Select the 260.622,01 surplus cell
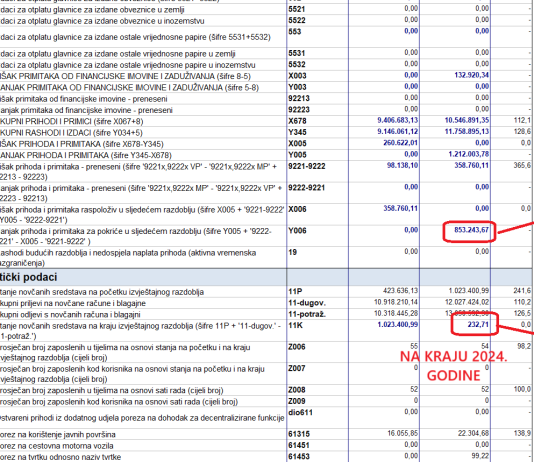The image size is (534, 462). click(400, 143)
